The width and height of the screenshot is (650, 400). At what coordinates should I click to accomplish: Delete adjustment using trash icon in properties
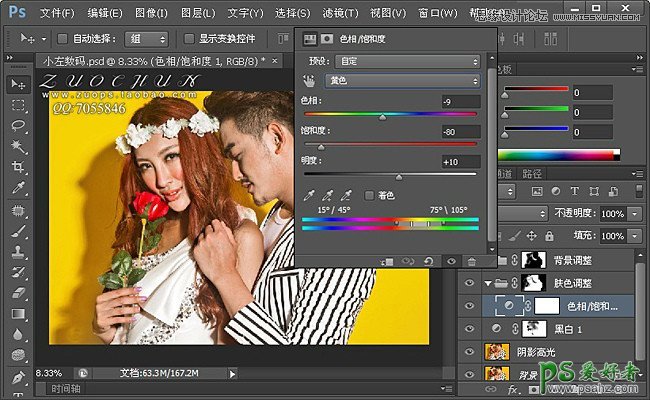469,260
